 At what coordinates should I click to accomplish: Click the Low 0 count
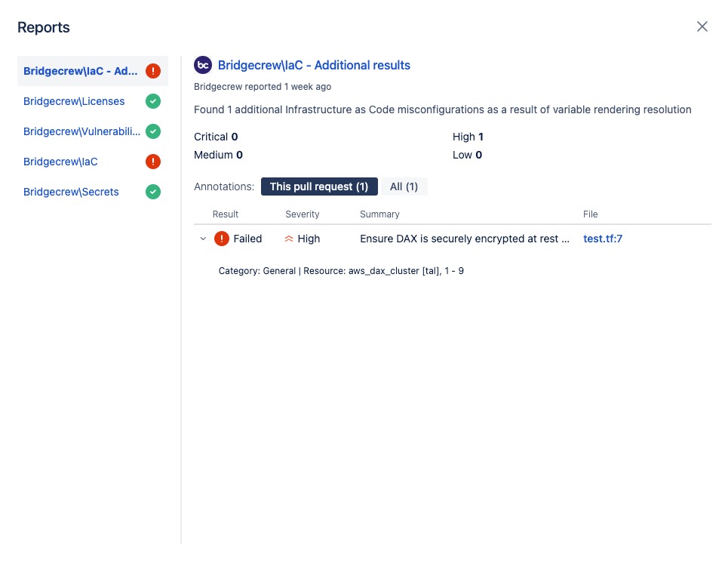point(467,155)
